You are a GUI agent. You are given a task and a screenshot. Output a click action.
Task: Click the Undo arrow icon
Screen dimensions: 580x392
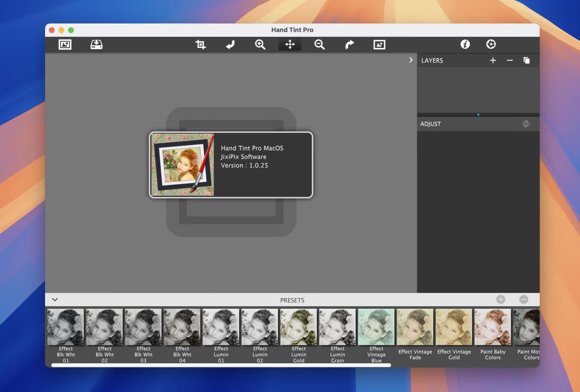pyautogui.click(x=230, y=45)
